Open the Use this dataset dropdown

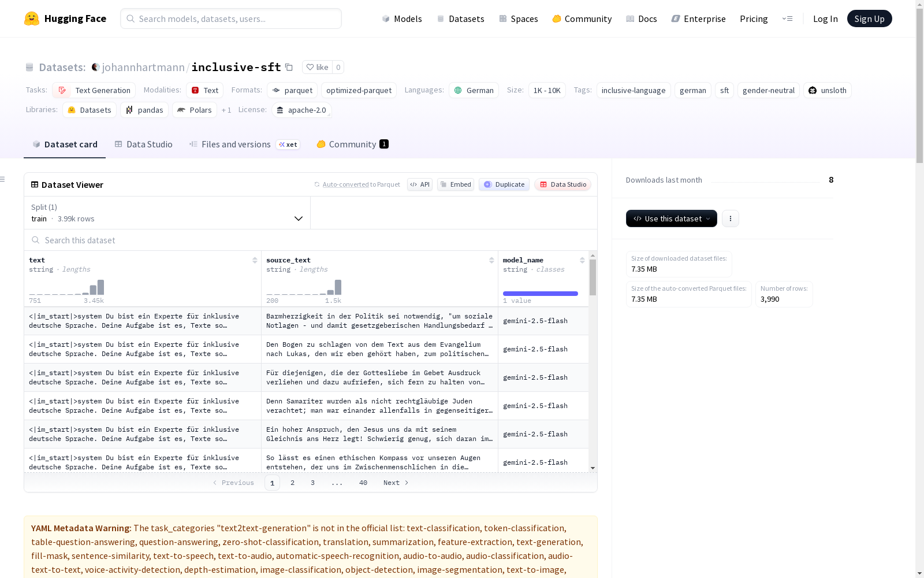tap(672, 218)
